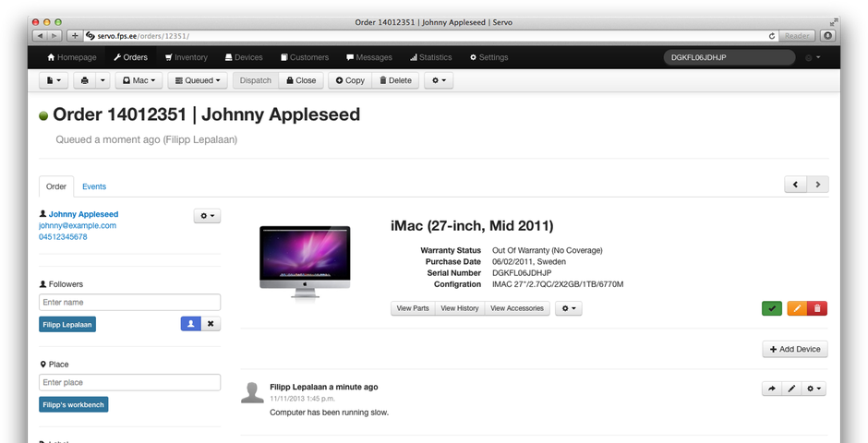The width and height of the screenshot is (868, 443).
Task: Click browser add bookmark plus button
Action: [75, 36]
